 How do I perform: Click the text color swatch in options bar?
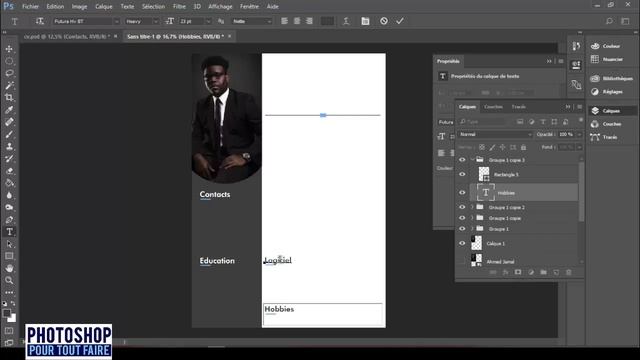tap(327, 21)
